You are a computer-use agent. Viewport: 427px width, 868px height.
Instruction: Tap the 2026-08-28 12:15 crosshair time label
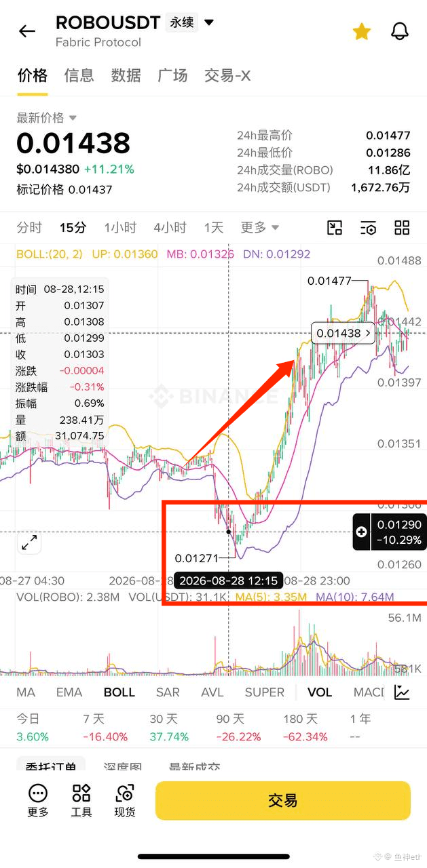pos(229,580)
